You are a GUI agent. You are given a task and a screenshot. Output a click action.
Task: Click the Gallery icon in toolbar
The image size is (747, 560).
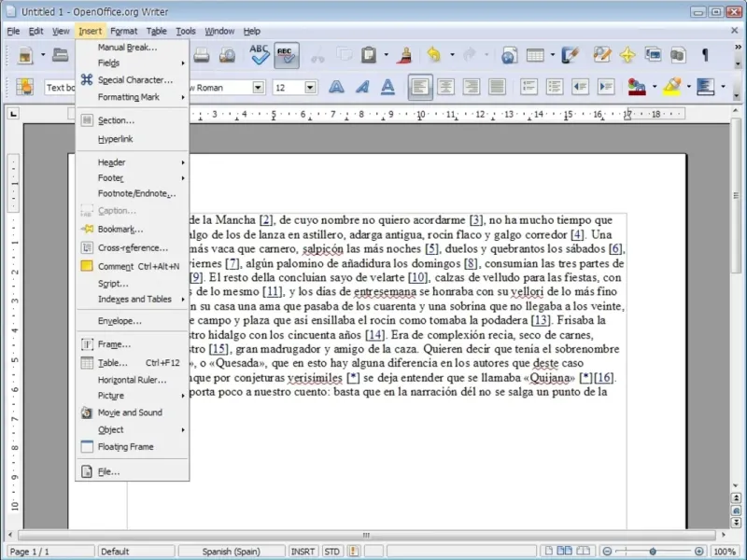[653, 55]
